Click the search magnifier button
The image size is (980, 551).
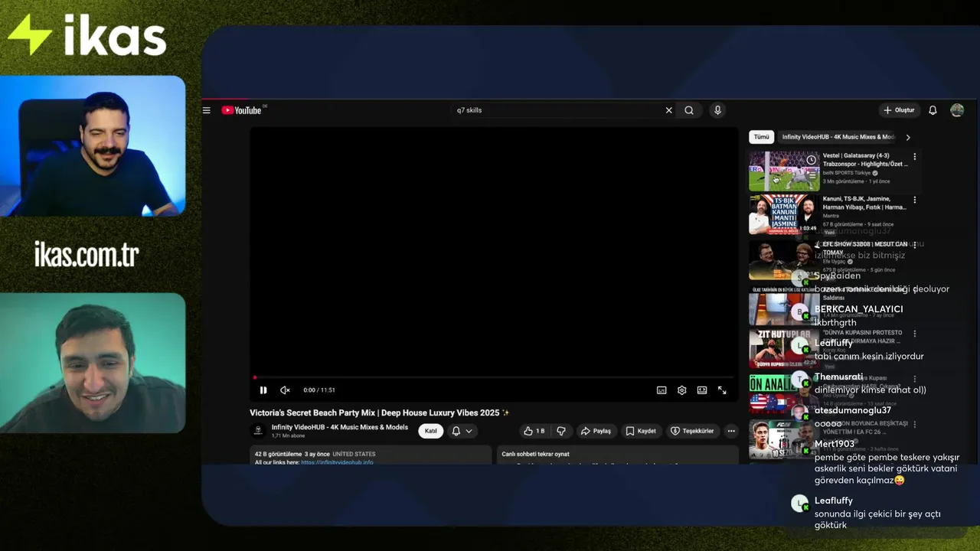click(689, 110)
